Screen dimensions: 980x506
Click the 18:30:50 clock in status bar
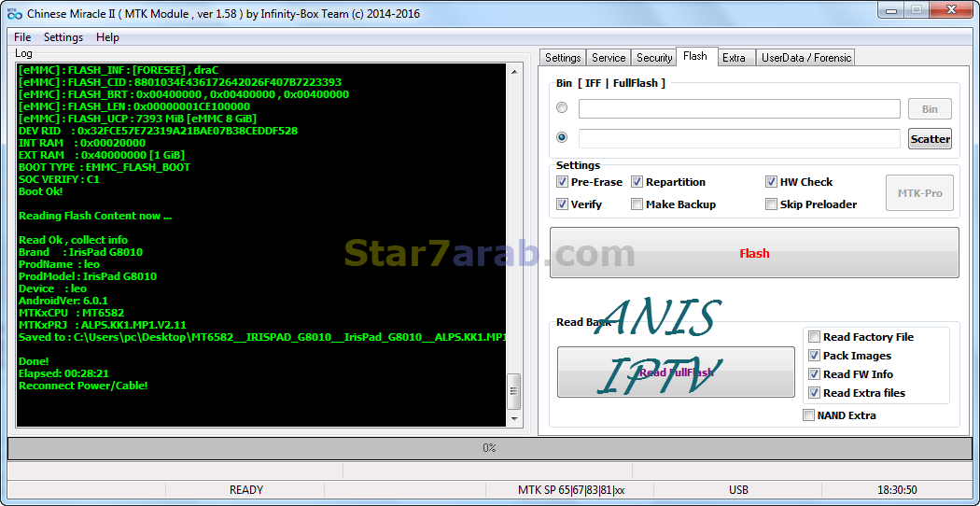point(897,490)
